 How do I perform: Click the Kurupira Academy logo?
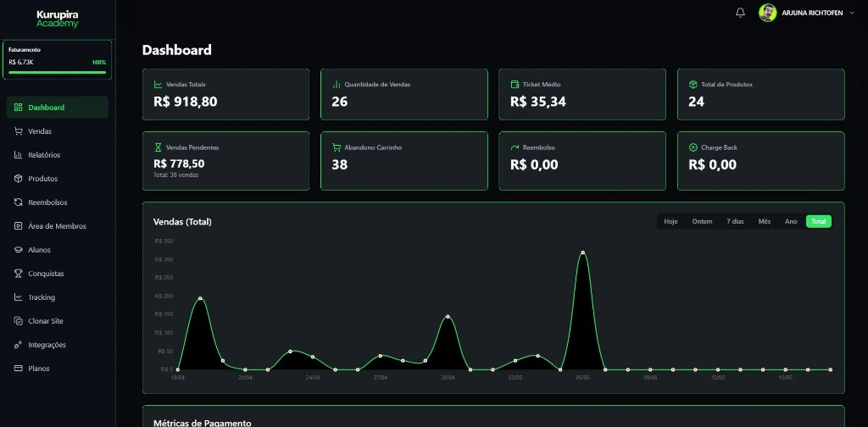click(58, 19)
